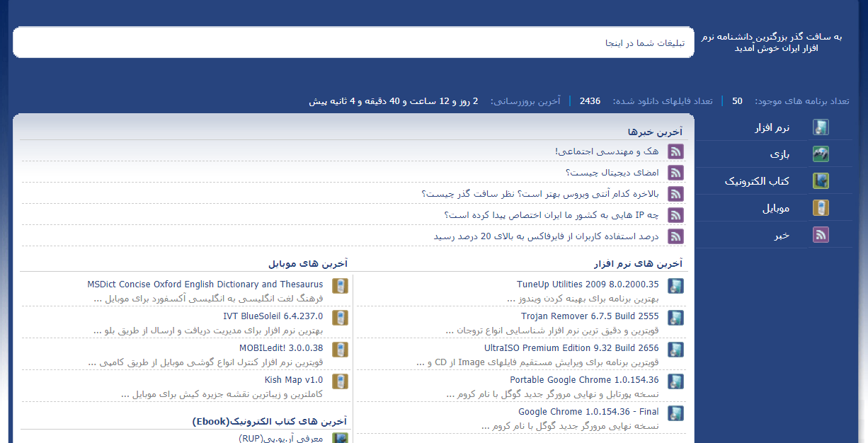Open the خبر category menu item

[782, 235]
